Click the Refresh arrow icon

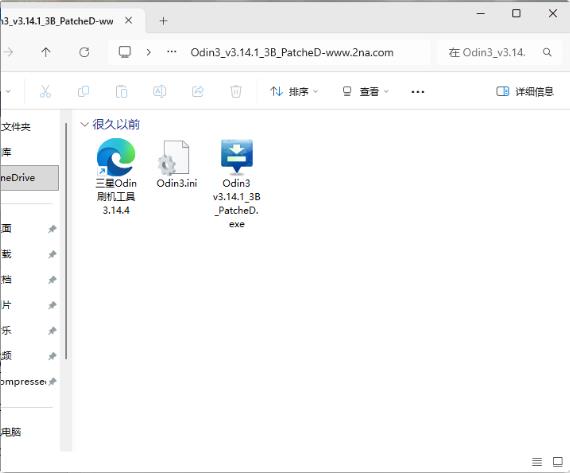coord(84,52)
